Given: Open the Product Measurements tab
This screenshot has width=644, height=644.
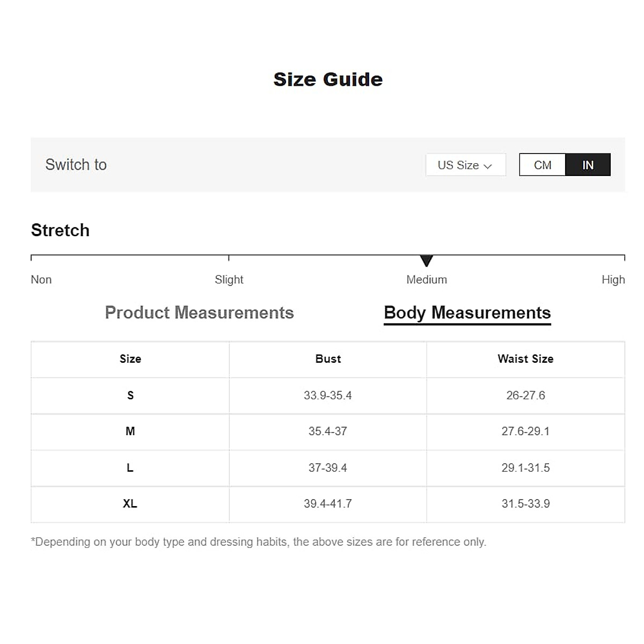Looking at the screenshot, I should coord(199,312).
